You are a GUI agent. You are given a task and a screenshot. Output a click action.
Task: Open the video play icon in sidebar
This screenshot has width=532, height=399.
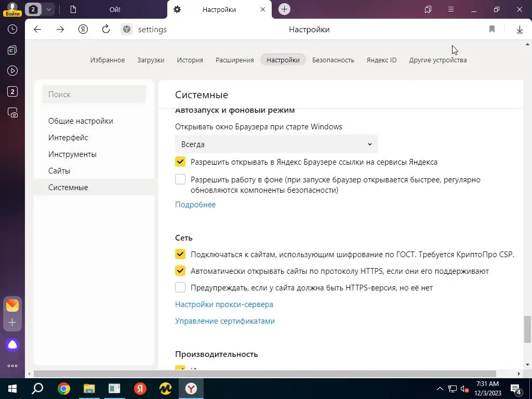pos(12,71)
